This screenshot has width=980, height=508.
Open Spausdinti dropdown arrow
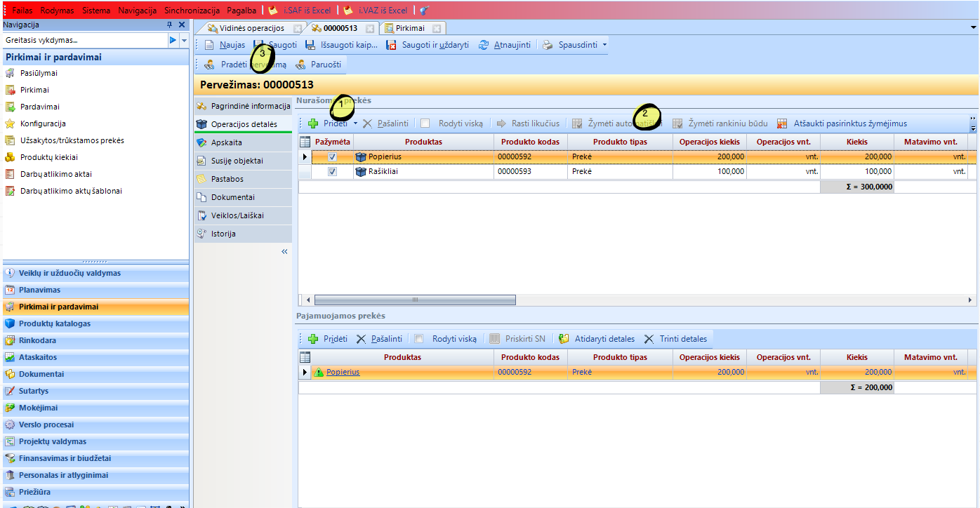(x=604, y=45)
